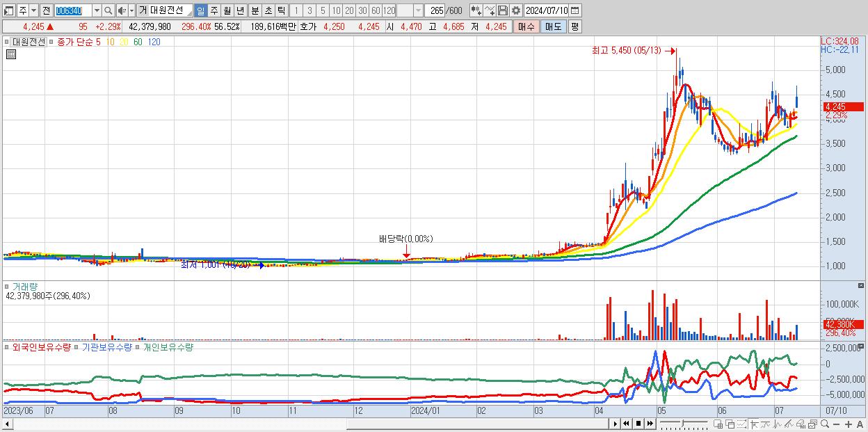Select the 일 daily chart period
Screen dimensions: 868x432
[200, 10]
